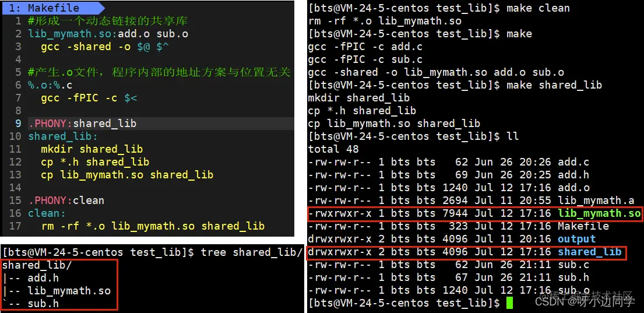Click the 'tree shared_lib/' command in the terminal
This screenshot has height=313, width=644.
point(251,252)
